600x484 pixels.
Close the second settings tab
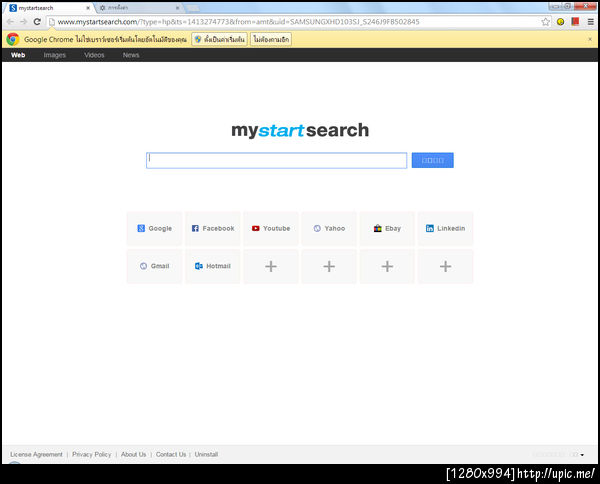[178, 8]
